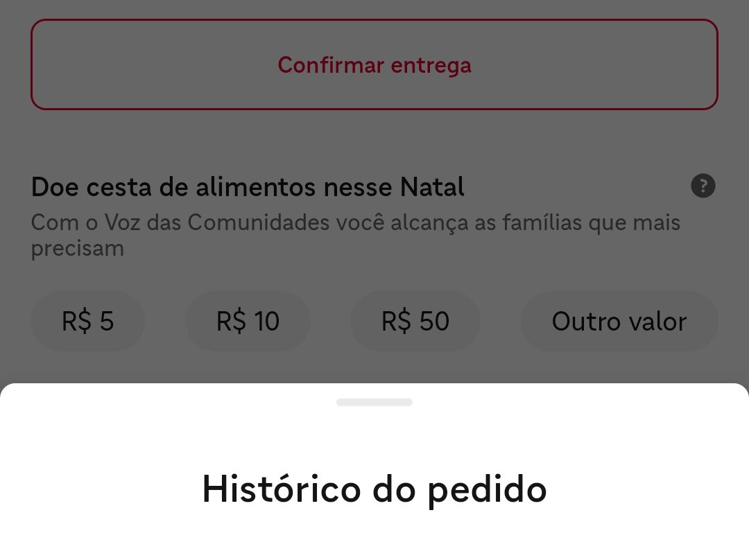Click the order history sheet header
Viewport: 749px width, 560px height.
(x=374, y=489)
